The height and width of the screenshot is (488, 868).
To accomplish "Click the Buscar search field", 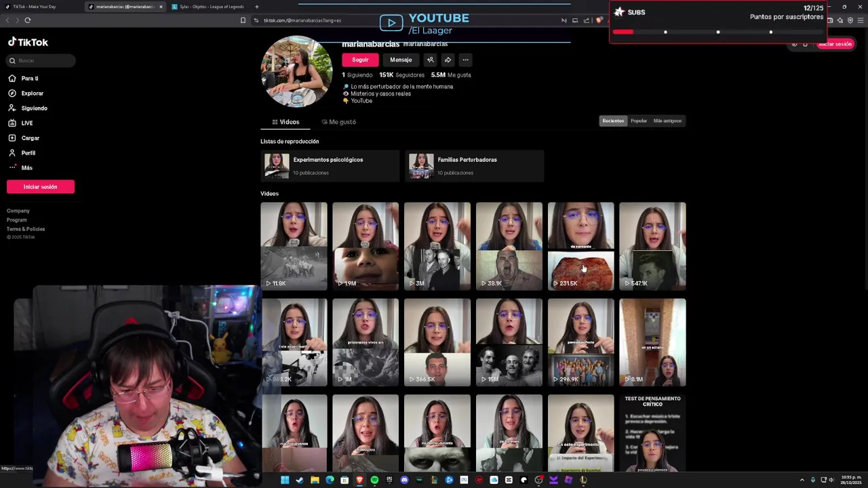I will tap(41, 61).
